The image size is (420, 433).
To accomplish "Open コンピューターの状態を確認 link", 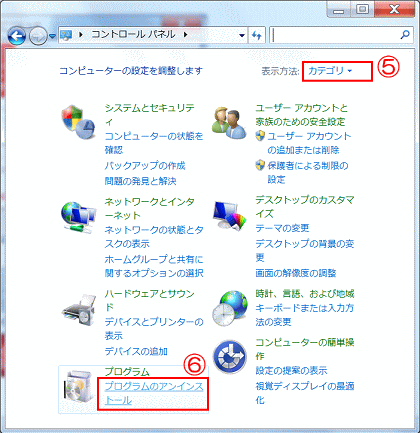I will (x=154, y=143).
